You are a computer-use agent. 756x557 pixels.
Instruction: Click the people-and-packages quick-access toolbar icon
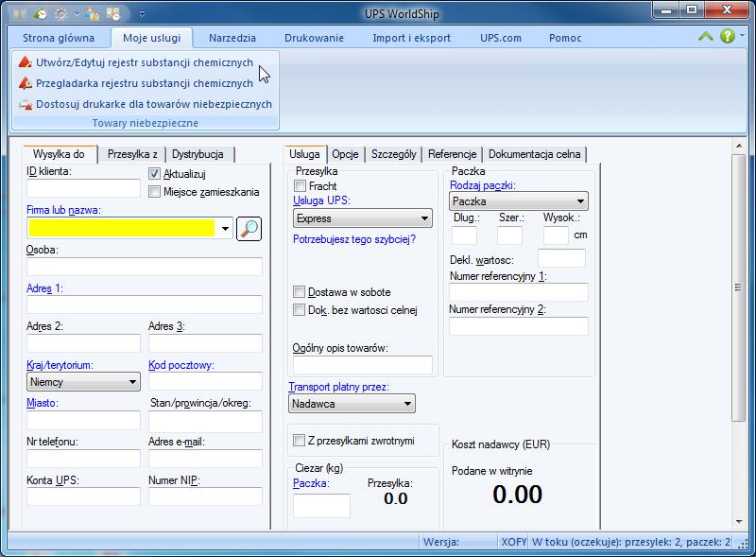tap(92, 14)
